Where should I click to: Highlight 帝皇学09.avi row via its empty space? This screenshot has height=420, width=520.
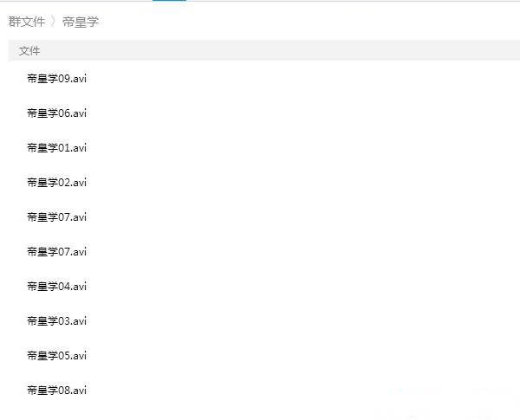[298, 79]
